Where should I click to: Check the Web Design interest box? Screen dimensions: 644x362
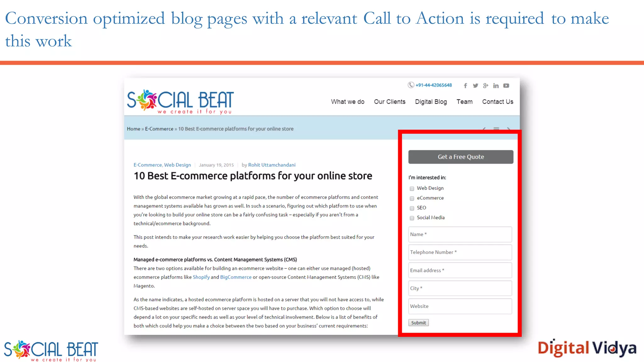(x=412, y=189)
